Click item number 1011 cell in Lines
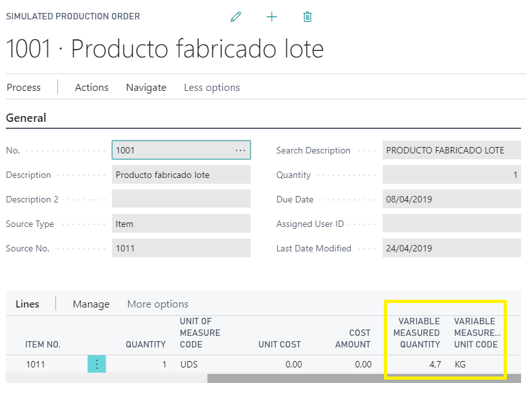Image resolution: width=532 pixels, height=401 pixels. (35, 364)
